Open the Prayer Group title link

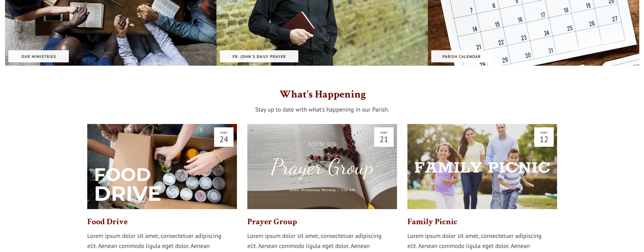272,222
